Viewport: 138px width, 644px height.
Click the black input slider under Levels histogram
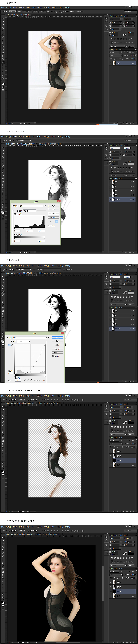click(x=14, y=228)
